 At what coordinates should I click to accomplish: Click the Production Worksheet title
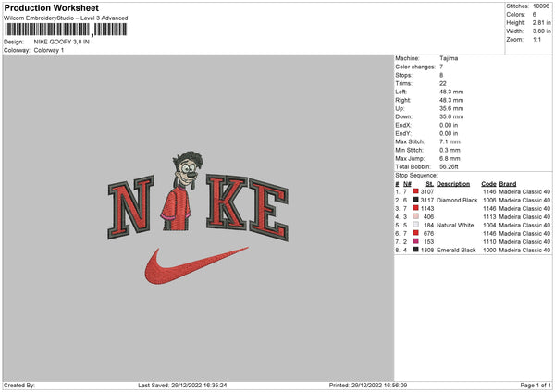click(51, 7)
